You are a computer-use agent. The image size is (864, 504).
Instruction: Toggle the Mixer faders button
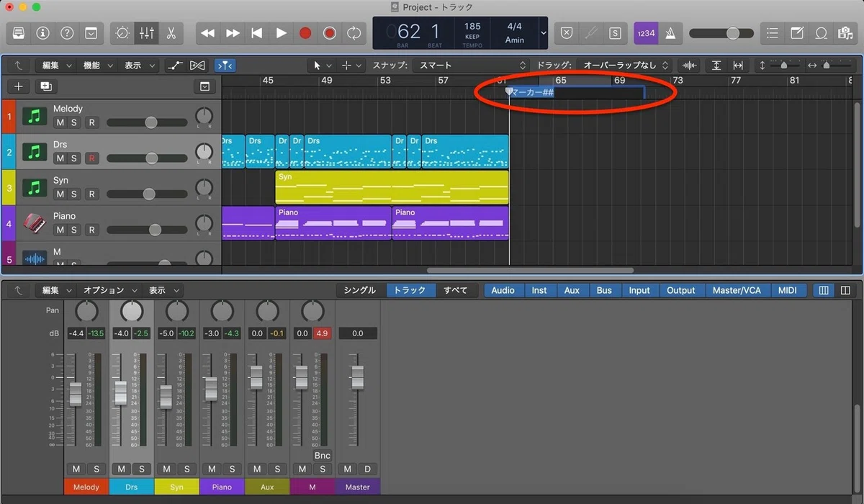(x=147, y=33)
